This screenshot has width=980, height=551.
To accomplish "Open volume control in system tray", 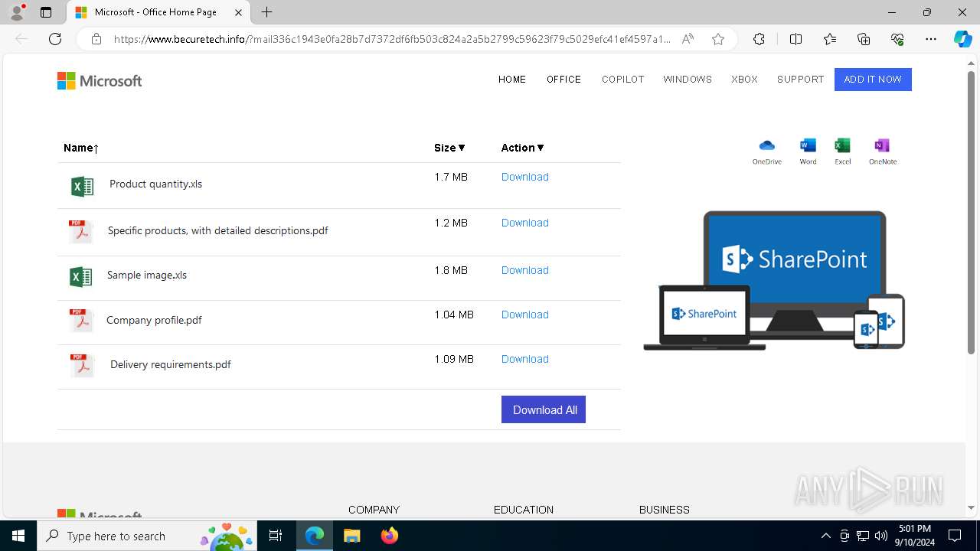I will coord(881,536).
